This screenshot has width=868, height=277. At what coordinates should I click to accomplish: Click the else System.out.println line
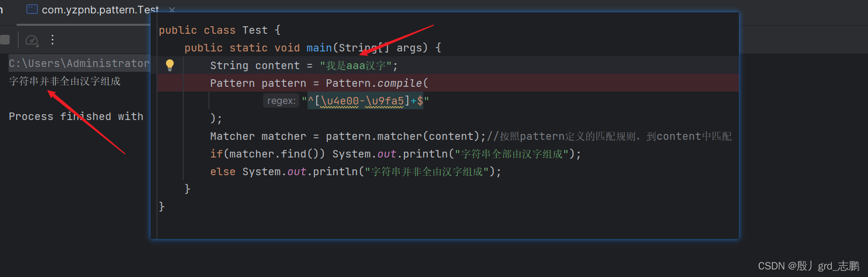pos(356,171)
